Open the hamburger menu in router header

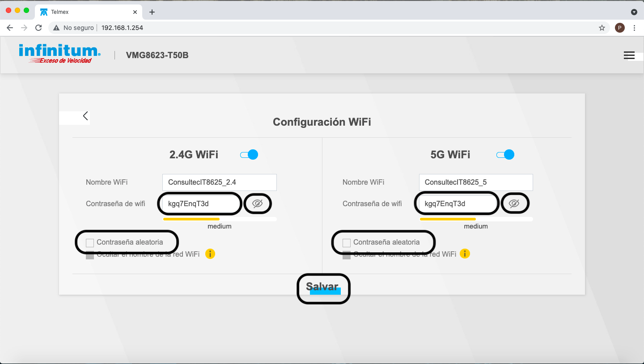pyautogui.click(x=629, y=55)
